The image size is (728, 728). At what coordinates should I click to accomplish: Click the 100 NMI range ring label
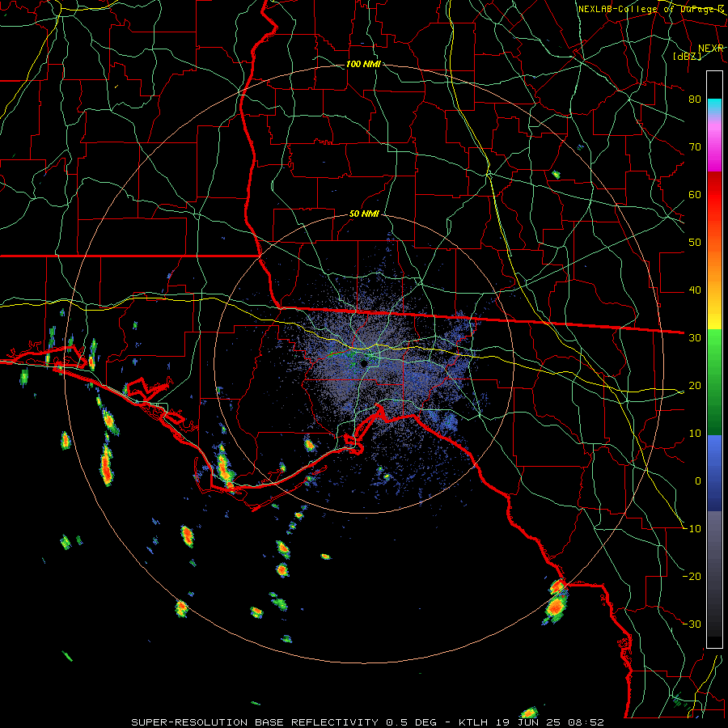tap(363, 64)
